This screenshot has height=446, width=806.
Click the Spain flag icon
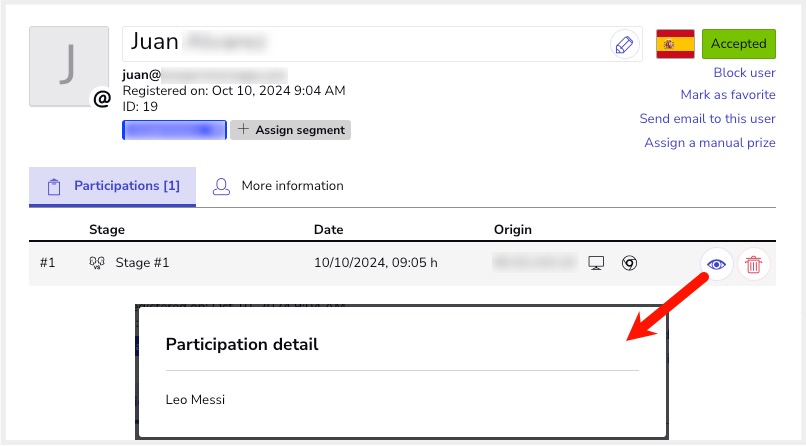point(676,44)
